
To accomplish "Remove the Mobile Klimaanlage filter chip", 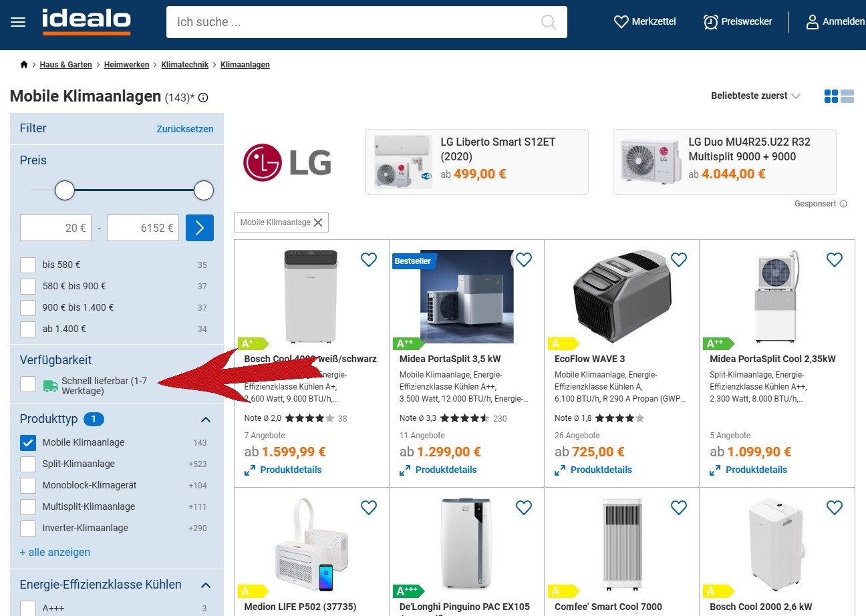I will click(x=318, y=222).
